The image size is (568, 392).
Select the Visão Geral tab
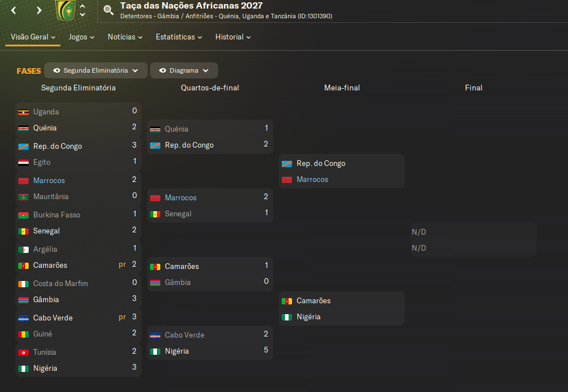point(33,37)
